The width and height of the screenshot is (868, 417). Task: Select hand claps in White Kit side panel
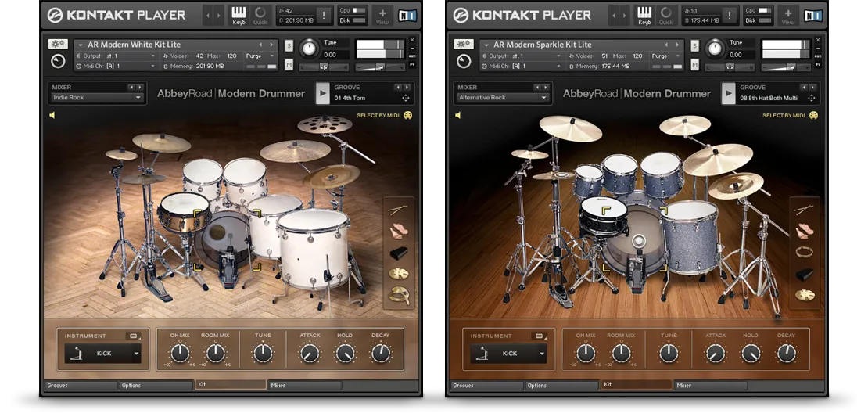(397, 231)
